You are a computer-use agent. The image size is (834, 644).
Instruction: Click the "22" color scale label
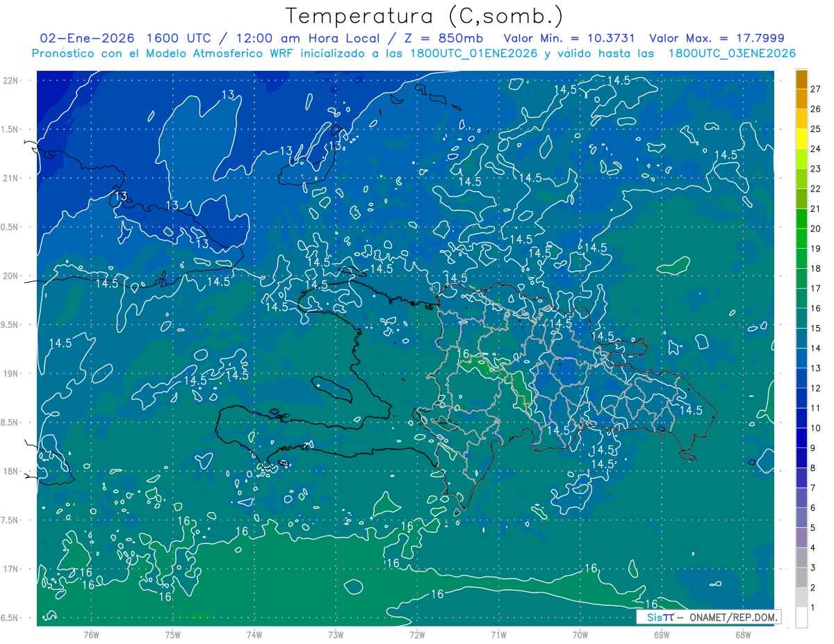tap(816, 189)
